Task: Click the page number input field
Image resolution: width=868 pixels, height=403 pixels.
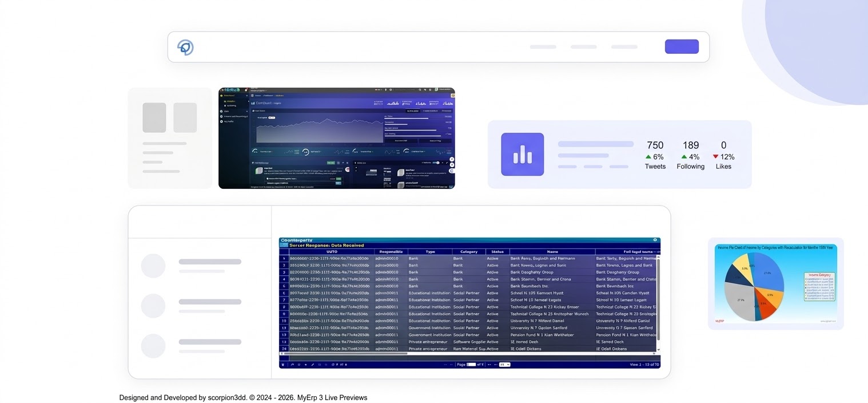Action: (x=471, y=365)
